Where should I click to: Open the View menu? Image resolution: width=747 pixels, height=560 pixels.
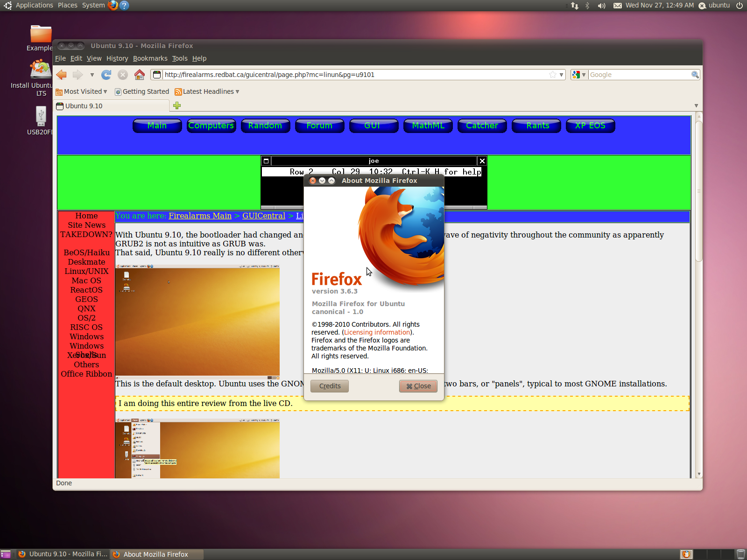tap(94, 58)
